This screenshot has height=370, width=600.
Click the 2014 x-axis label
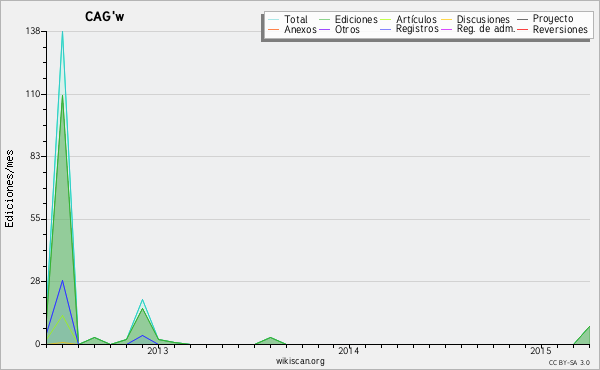[x=349, y=351]
